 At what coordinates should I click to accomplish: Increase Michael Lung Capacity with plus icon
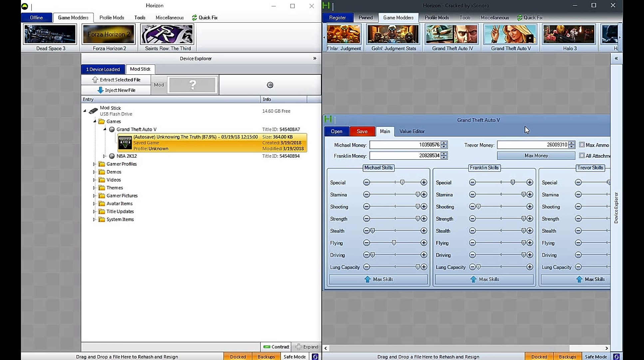click(x=424, y=267)
